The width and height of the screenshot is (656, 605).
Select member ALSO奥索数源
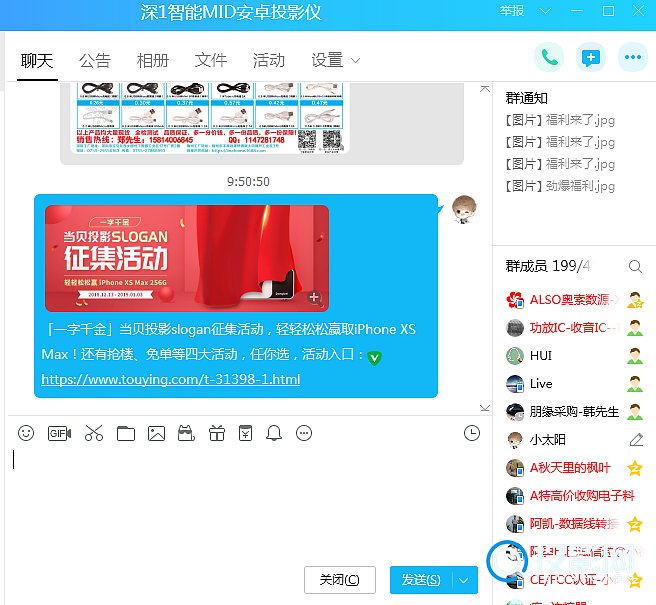[574, 300]
